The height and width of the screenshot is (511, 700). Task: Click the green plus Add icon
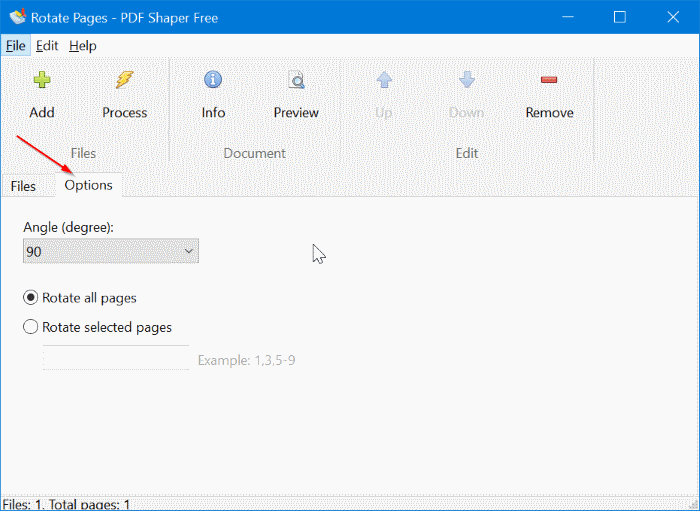pos(42,80)
